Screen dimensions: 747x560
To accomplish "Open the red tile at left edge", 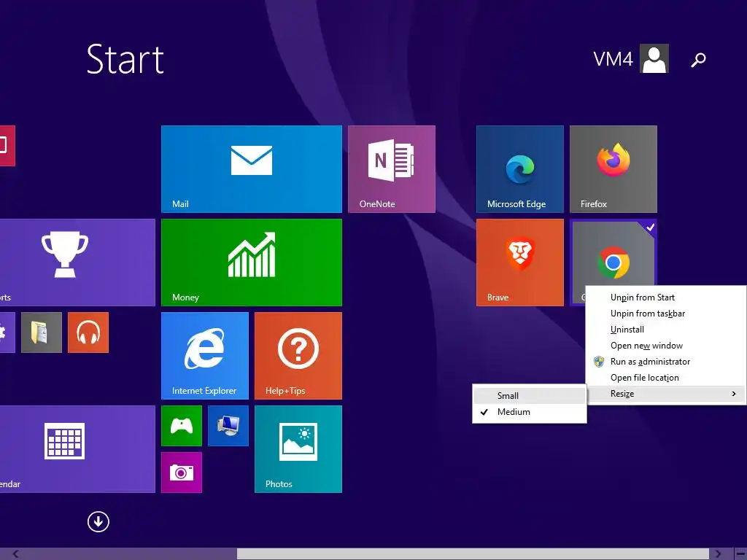I will click(x=7, y=146).
